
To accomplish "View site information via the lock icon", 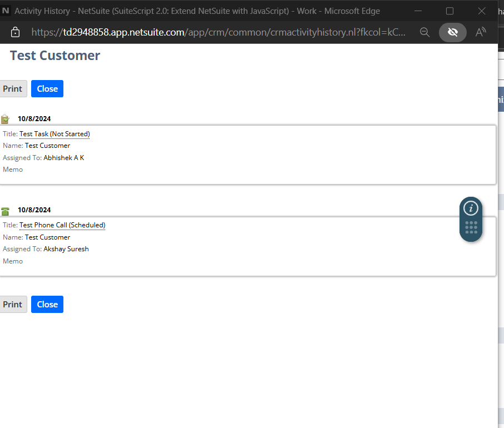I will [x=16, y=32].
